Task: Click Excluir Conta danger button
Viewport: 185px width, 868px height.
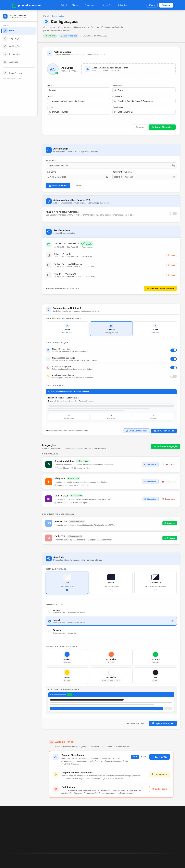Action: (159, 789)
